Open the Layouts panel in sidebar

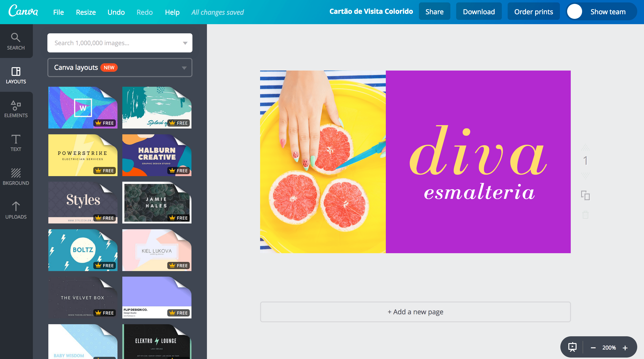coord(16,75)
